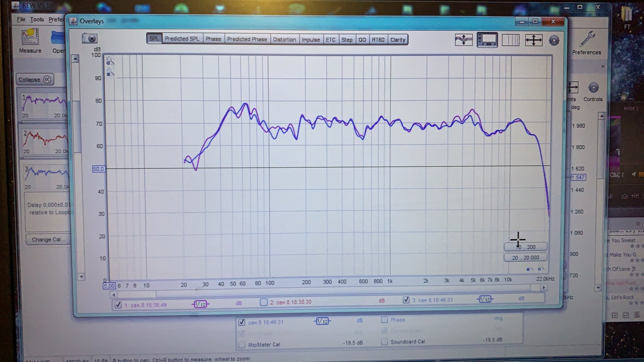Capture graph with camera icon
The width and height of the screenshot is (644, 362).
(x=90, y=39)
